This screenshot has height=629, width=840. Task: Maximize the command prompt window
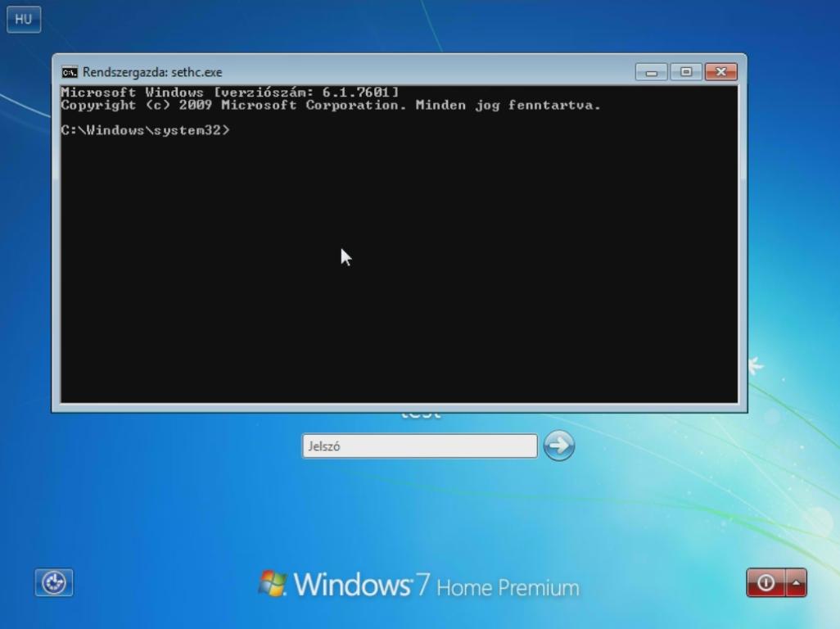click(686, 72)
